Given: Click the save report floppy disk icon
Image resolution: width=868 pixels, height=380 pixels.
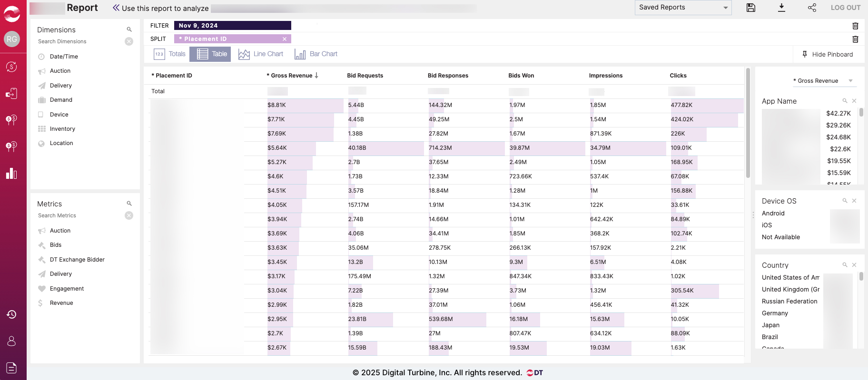Looking at the screenshot, I should pyautogui.click(x=751, y=8).
